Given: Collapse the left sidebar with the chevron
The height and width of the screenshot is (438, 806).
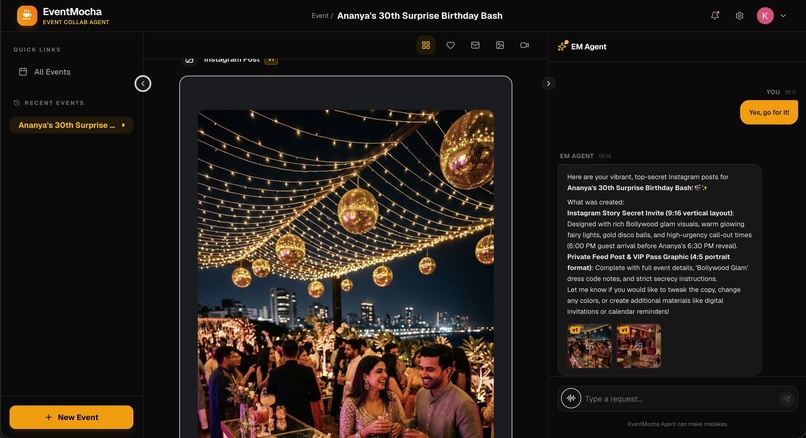Looking at the screenshot, I should click(x=143, y=83).
